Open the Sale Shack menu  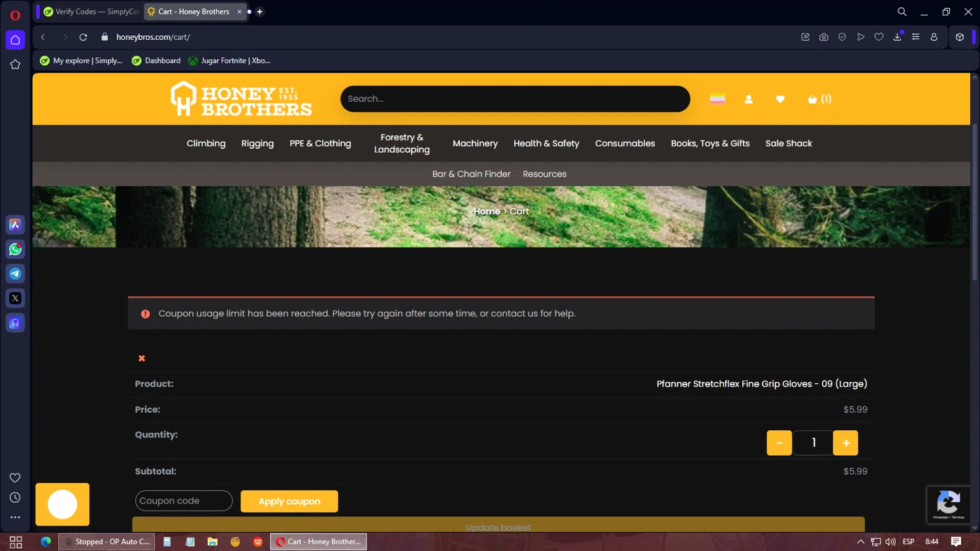789,144
